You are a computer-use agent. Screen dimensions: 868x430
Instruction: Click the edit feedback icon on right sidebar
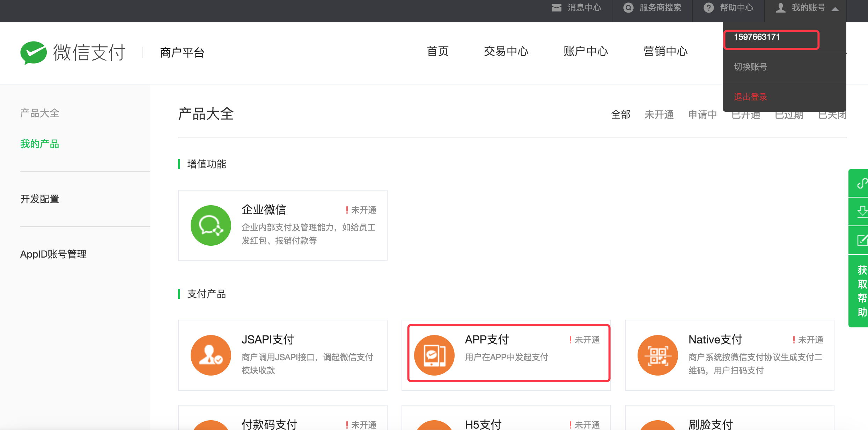[x=862, y=240]
